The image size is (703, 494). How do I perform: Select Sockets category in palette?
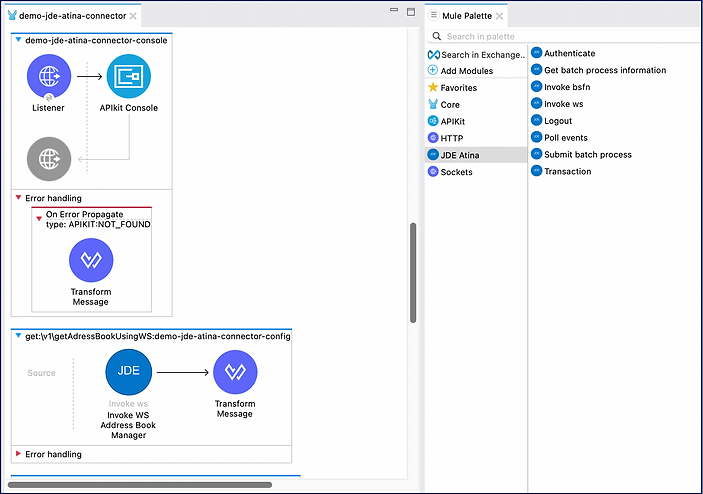[456, 172]
